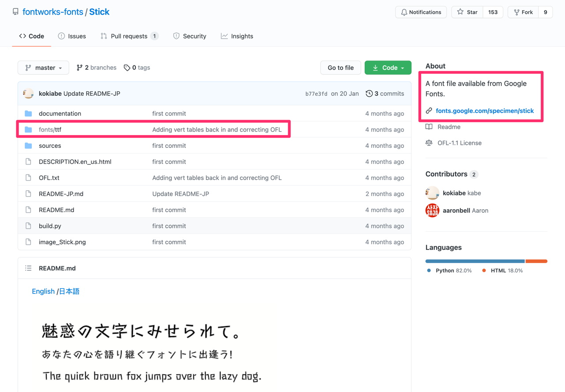View the 3 commits history

385,94
